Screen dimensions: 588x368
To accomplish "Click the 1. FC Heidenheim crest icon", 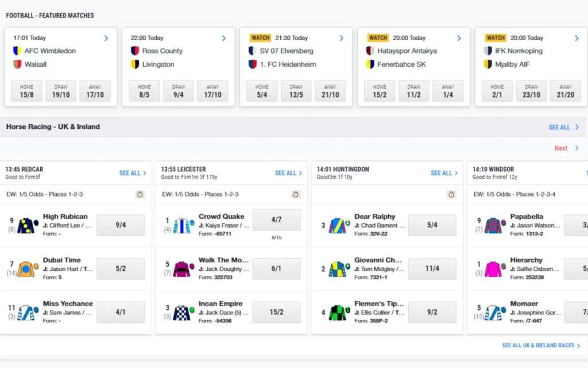I will click(x=253, y=64).
